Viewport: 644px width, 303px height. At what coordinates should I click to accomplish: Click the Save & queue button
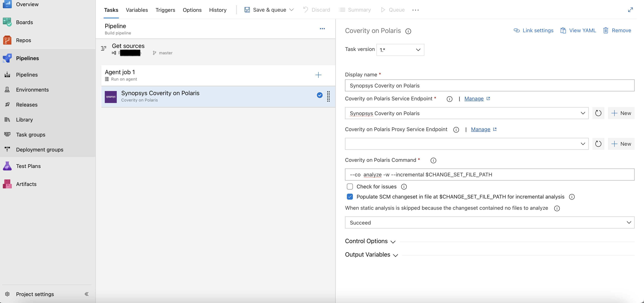[268, 9]
